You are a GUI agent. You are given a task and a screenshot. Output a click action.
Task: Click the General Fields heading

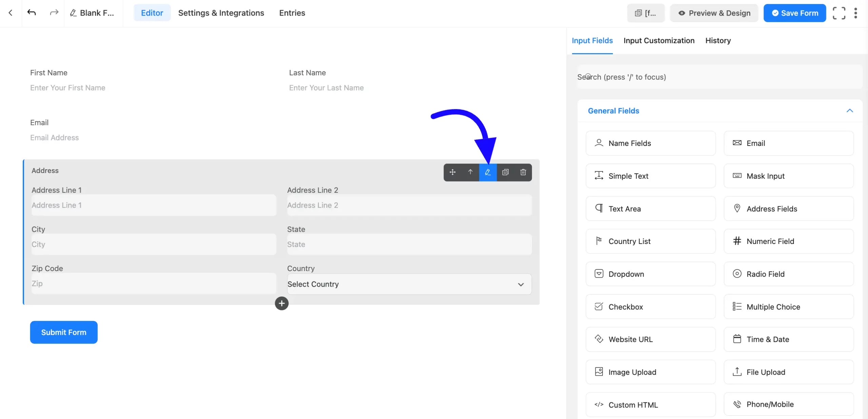tap(613, 111)
